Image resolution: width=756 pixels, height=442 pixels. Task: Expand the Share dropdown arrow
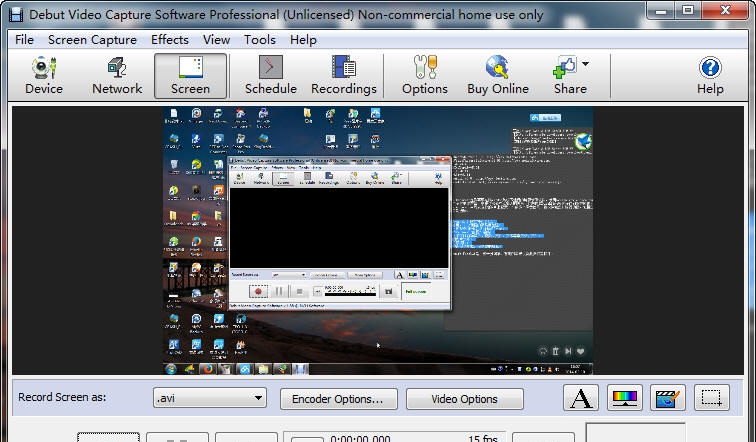(585, 65)
